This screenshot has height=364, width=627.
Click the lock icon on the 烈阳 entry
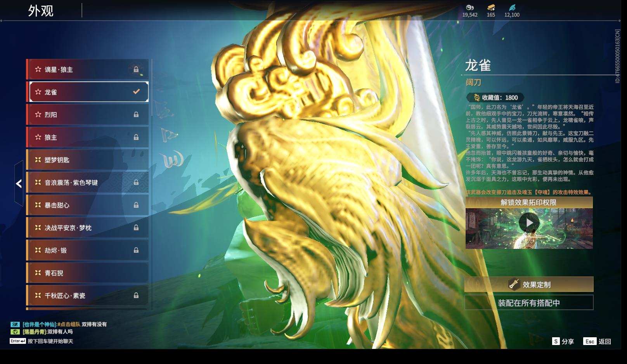(137, 115)
